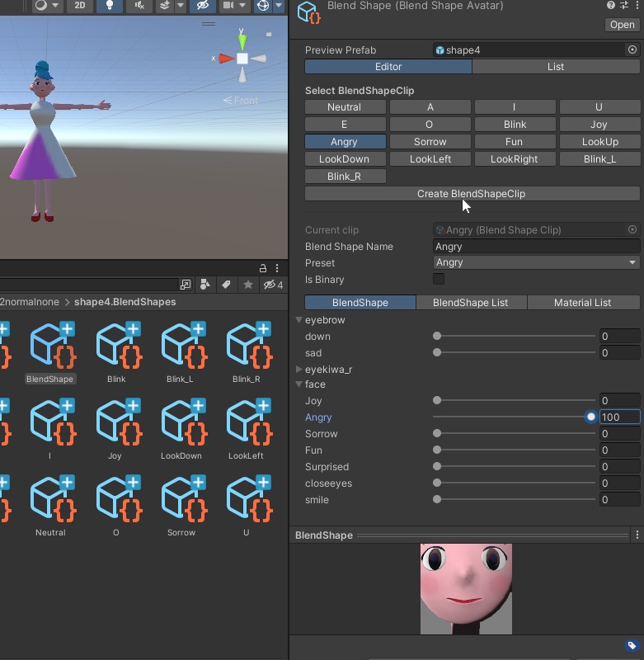Click the search by label tag icon
Viewport: 644px width, 660px height.
(225, 285)
